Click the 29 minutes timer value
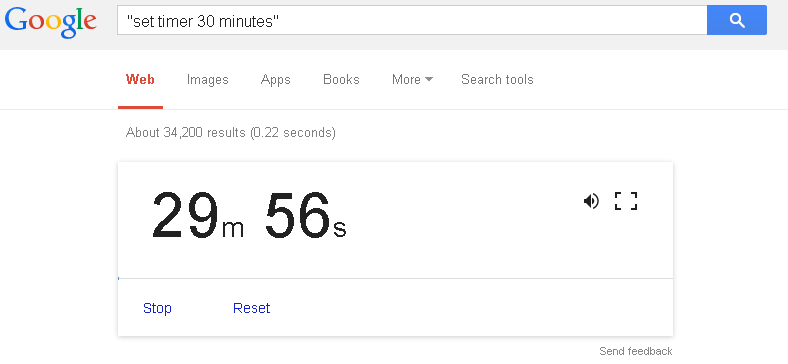Screen dimensions: 788x364 (185, 215)
